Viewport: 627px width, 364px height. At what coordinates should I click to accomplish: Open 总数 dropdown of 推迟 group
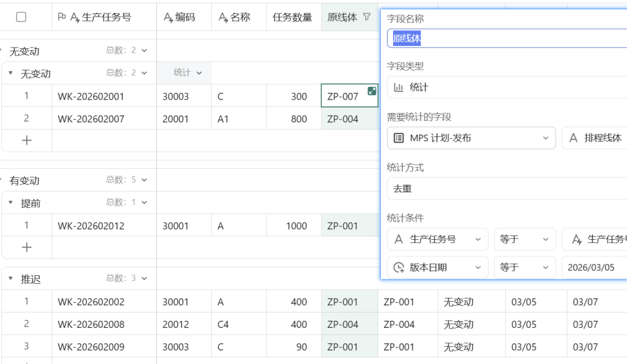(126, 278)
